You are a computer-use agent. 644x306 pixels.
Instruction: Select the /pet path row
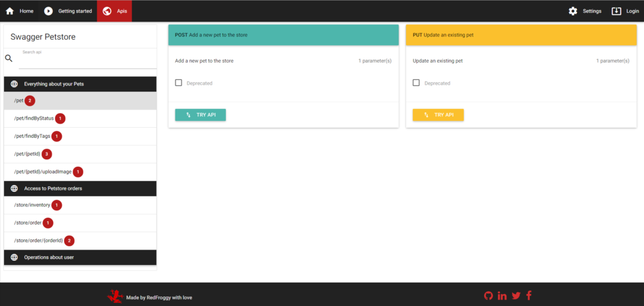point(80,101)
